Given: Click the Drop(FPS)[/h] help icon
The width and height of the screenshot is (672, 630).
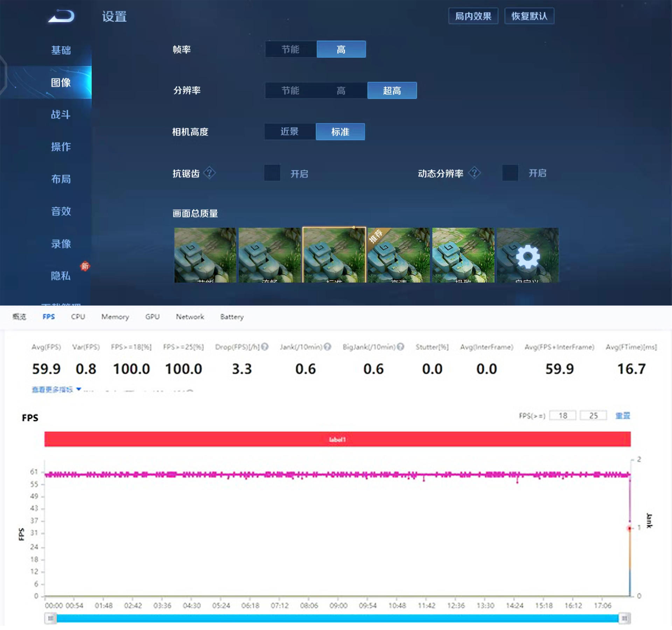Looking at the screenshot, I should click(264, 347).
